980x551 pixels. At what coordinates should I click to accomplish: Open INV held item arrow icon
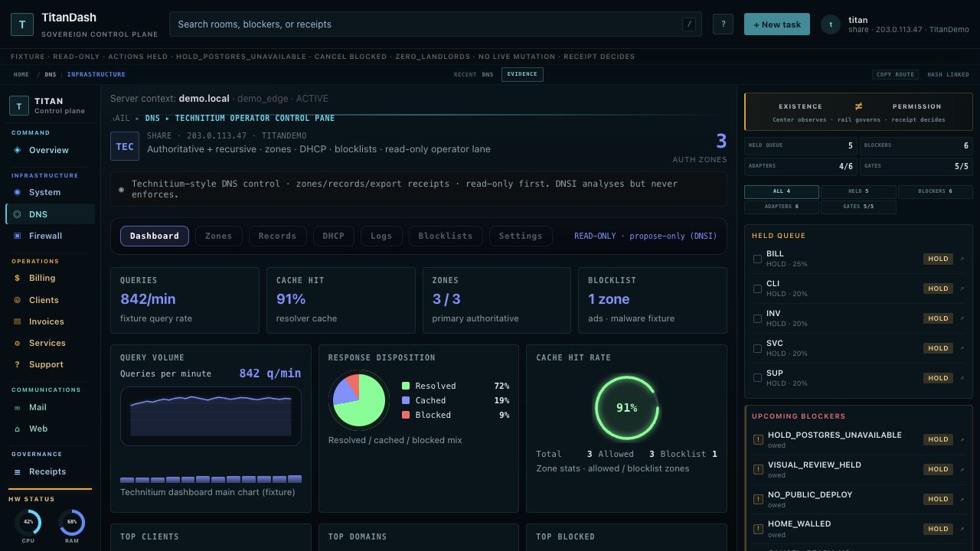click(962, 318)
